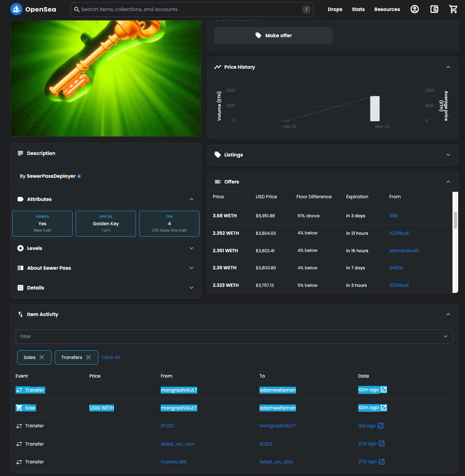Open the Drops menu
This screenshot has height=476, width=465.
(x=335, y=9)
